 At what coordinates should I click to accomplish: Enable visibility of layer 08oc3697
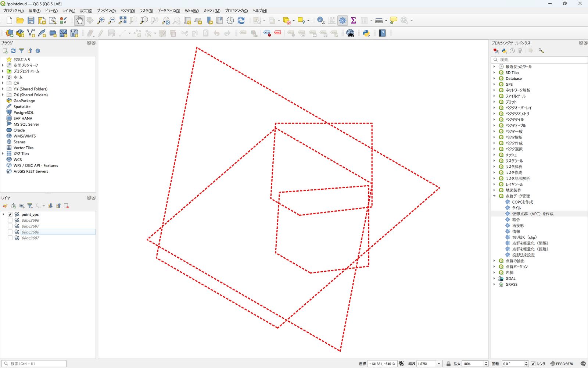point(10,226)
